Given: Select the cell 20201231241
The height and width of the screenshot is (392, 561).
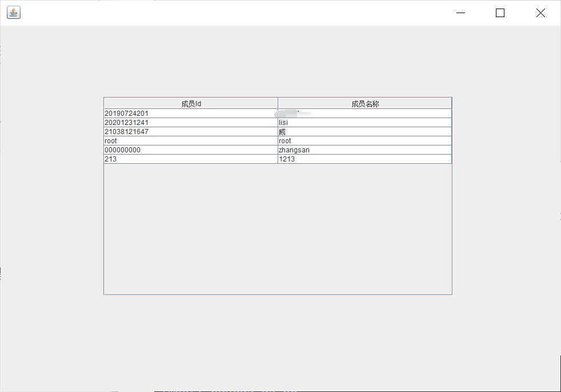Looking at the screenshot, I should coord(191,123).
